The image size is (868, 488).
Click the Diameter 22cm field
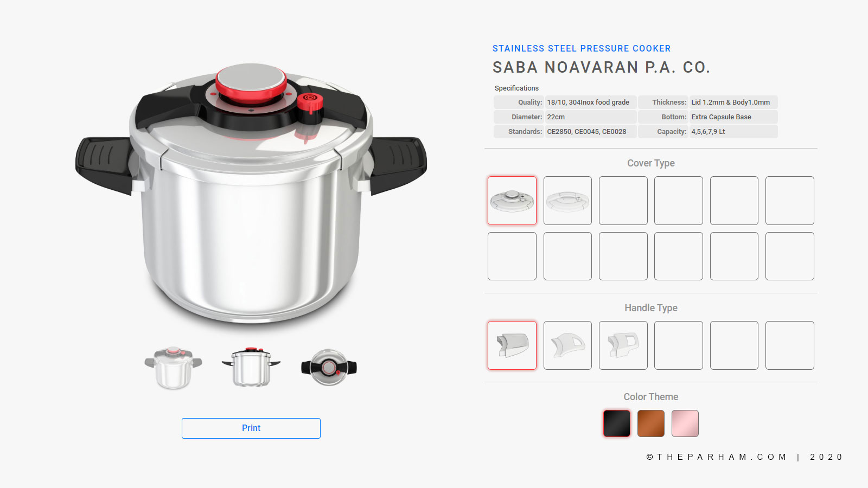click(591, 117)
